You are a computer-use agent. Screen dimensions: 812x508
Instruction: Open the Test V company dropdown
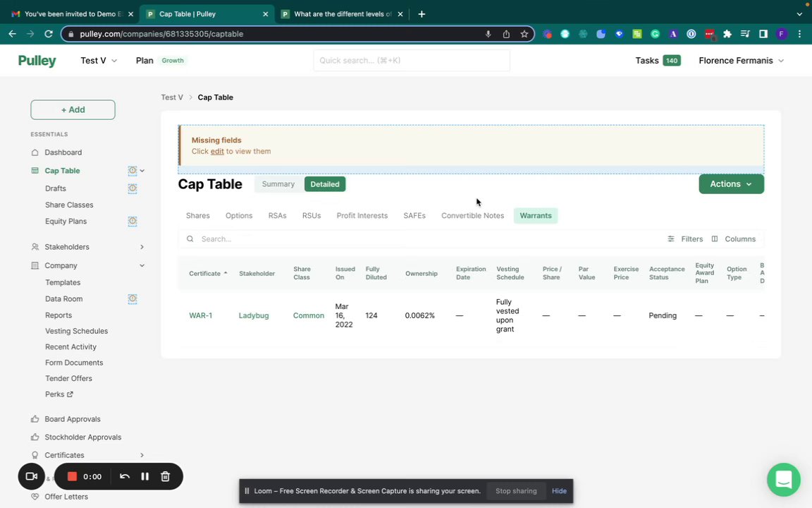pos(99,61)
